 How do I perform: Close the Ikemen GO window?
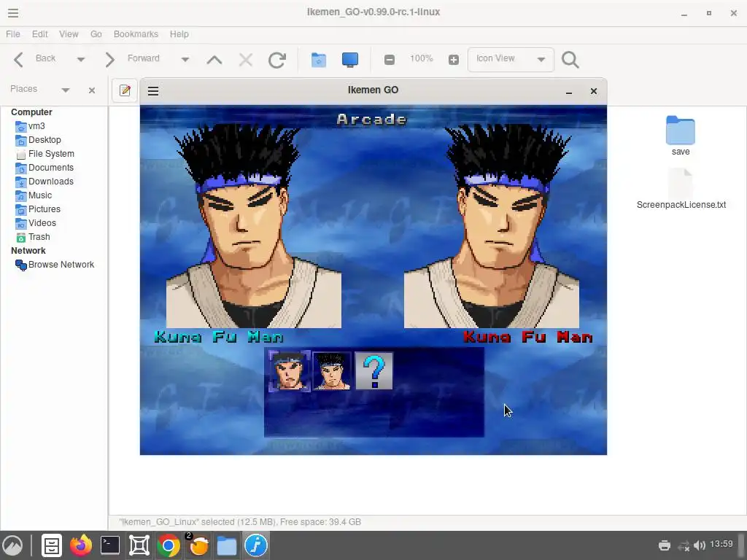[594, 91]
